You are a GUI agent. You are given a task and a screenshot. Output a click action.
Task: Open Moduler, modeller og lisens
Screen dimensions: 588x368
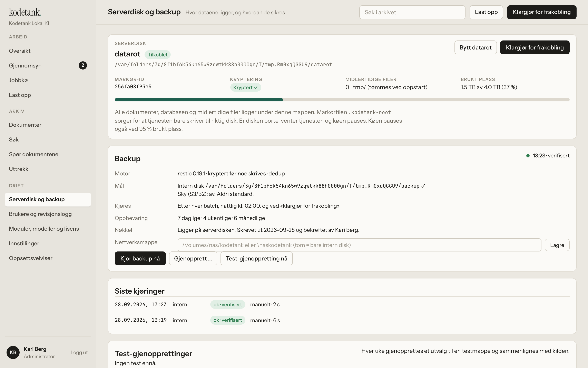click(48, 229)
